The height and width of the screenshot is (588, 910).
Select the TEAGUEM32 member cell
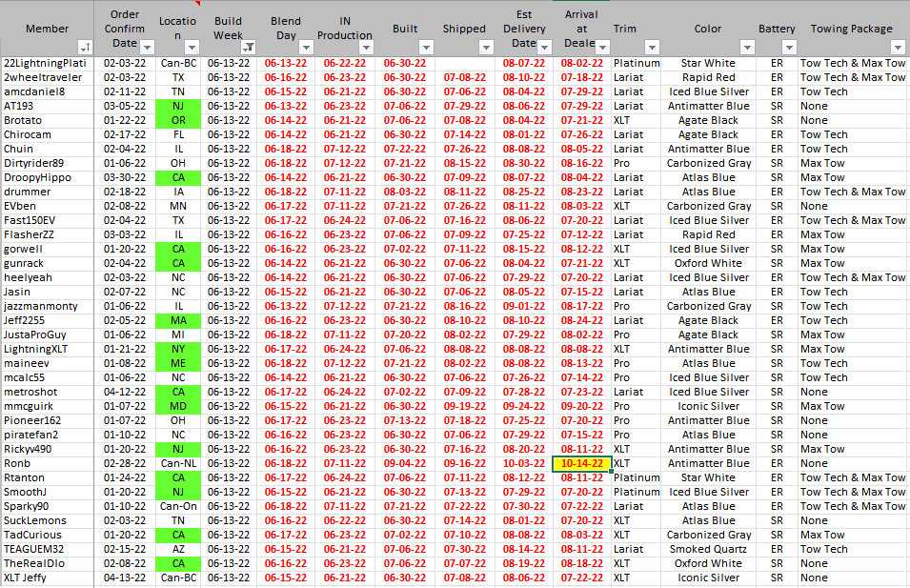[48, 549]
